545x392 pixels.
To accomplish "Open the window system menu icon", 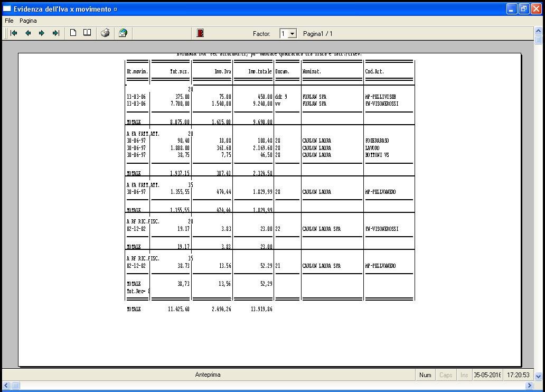I will point(7,8).
